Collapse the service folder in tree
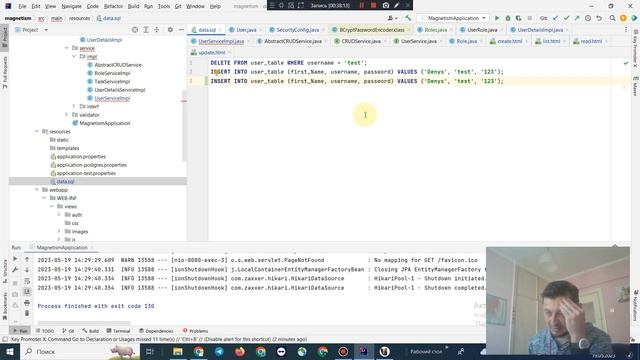 click(67, 48)
